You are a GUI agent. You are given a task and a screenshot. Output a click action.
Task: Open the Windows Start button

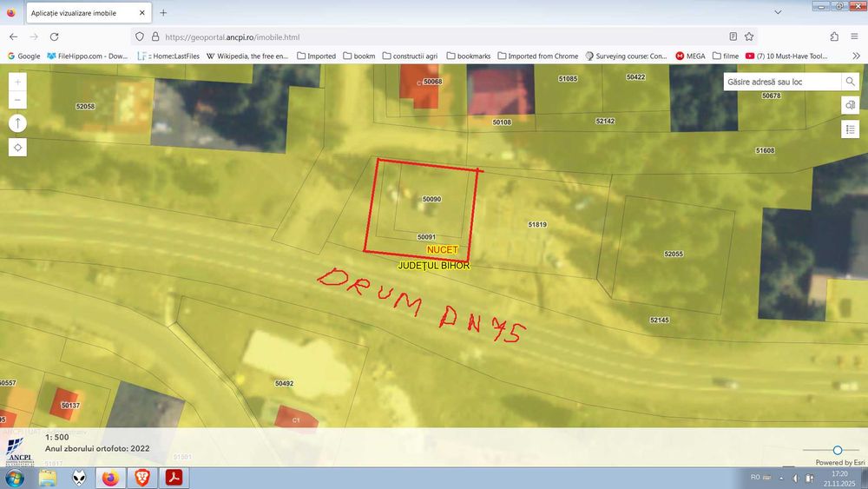(15, 478)
